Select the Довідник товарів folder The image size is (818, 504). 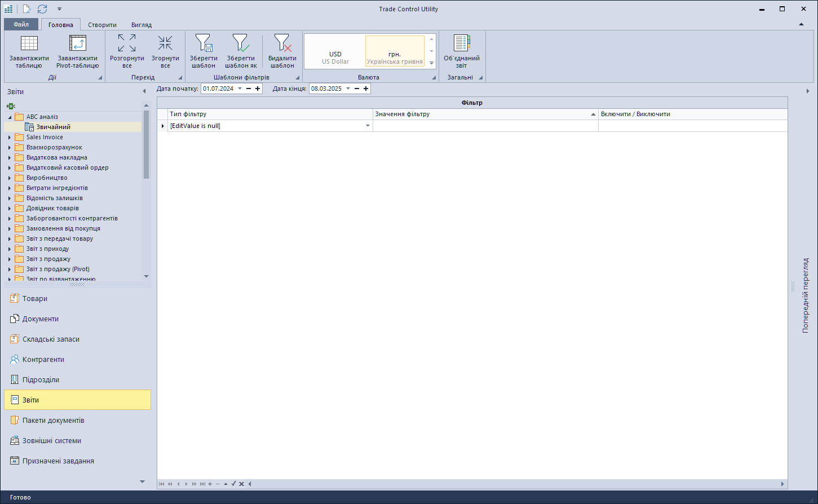pyautogui.click(x=52, y=208)
